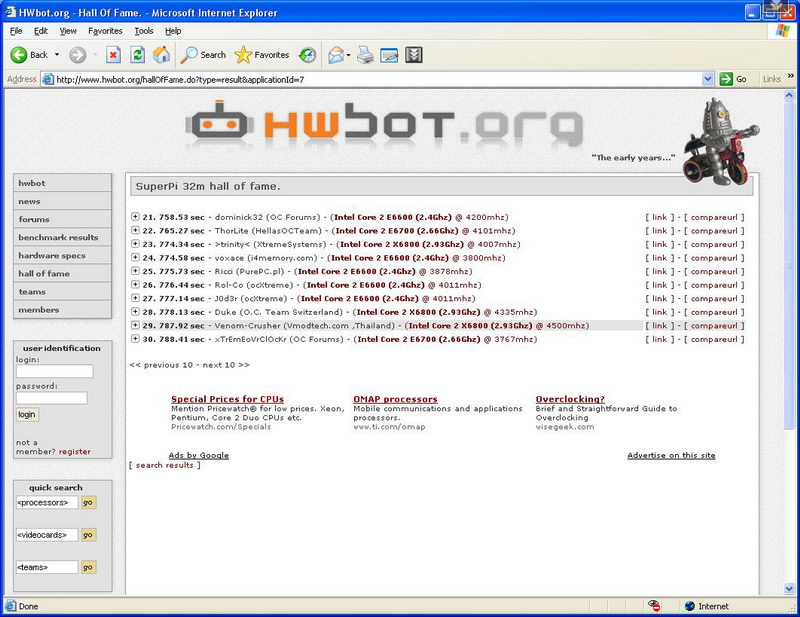800x617 pixels.
Task: Expand result 23 >trinity< details
Action: coord(135,243)
